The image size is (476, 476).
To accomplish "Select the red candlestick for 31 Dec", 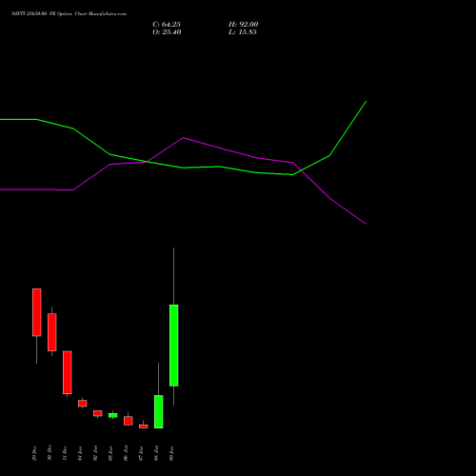I will tap(68, 372).
